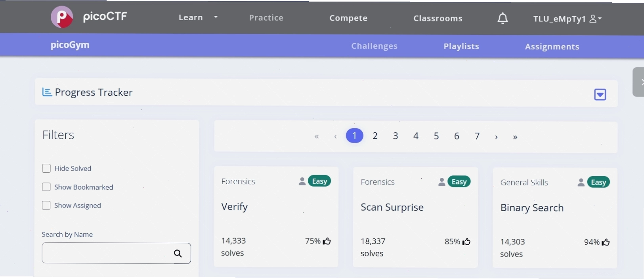
Task: Go to page 3
Action: tap(396, 136)
